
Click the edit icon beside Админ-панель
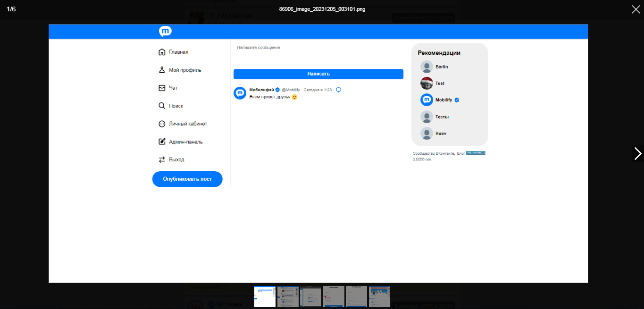point(162,142)
